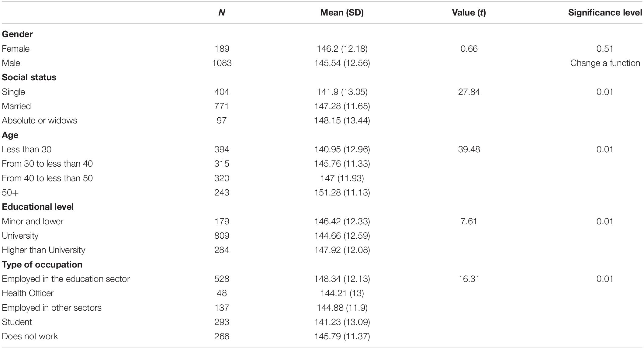Select the Educational level heading
The width and height of the screenshot is (644, 349).
tap(38, 207)
